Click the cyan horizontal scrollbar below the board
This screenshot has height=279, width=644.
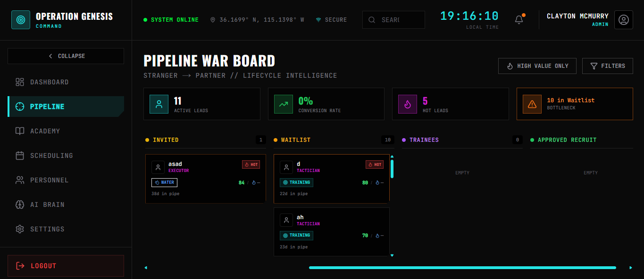[x=463, y=267]
